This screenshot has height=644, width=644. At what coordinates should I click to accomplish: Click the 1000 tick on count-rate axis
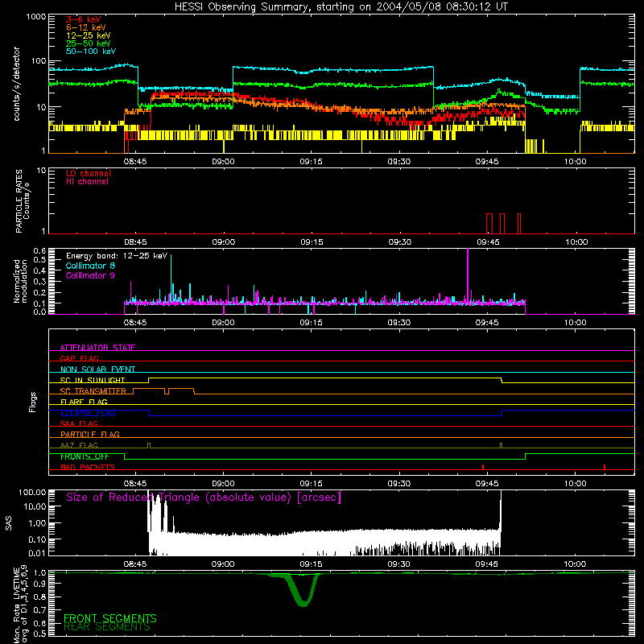[x=35, y=17]
